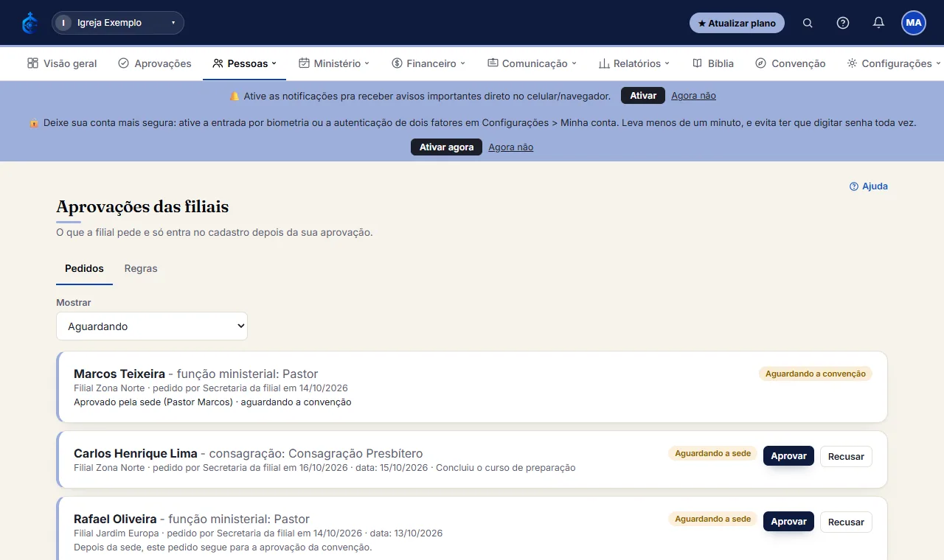
Task: Open the Igreja Exemplo church selector
Action: tap(118, 23)
